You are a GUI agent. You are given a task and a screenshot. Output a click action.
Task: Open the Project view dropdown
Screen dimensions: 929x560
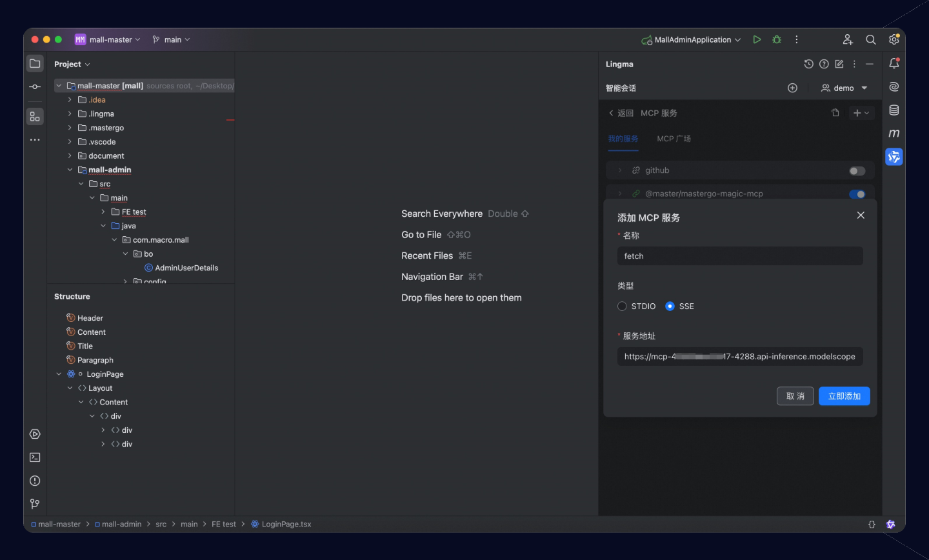(72, 65)
